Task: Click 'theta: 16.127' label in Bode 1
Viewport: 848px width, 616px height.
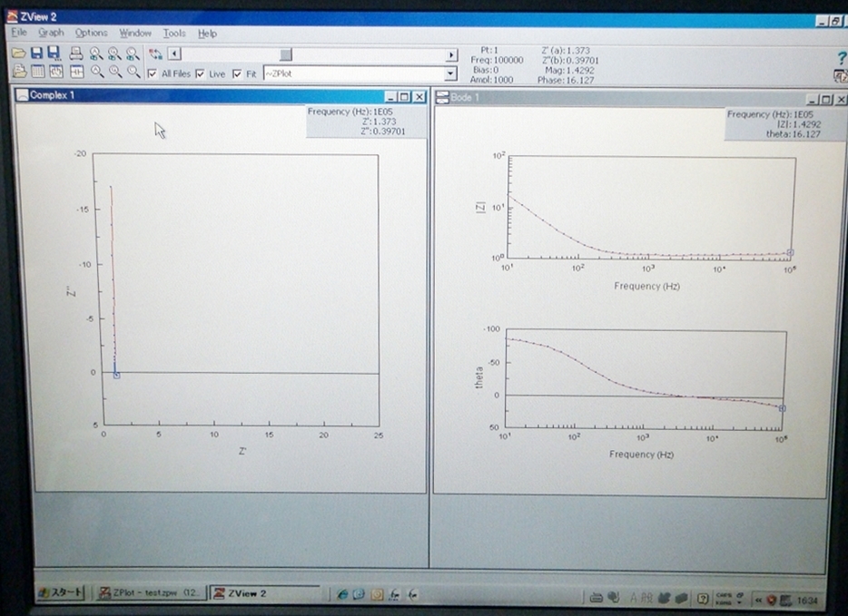Action: [x=793, y=134]
